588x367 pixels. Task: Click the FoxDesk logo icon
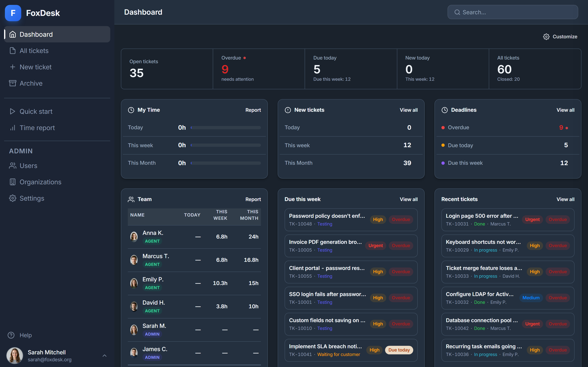13,13
